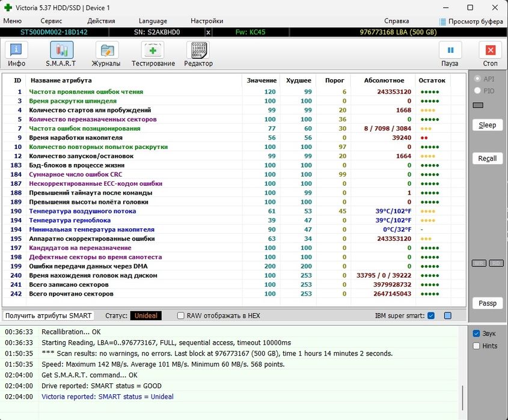Toggle the Звук sound checkbox
This screenshot has height=420, width=508.
pos(476,333)
